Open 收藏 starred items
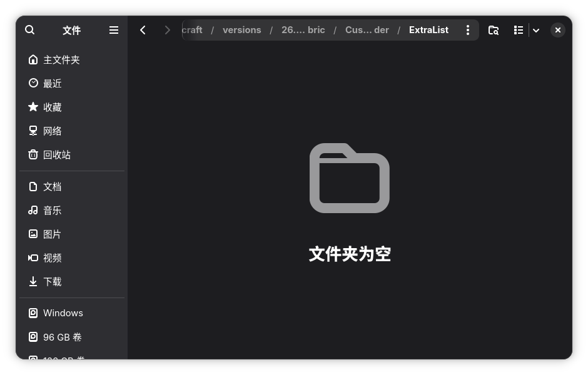588x375 pixels. 72,107
